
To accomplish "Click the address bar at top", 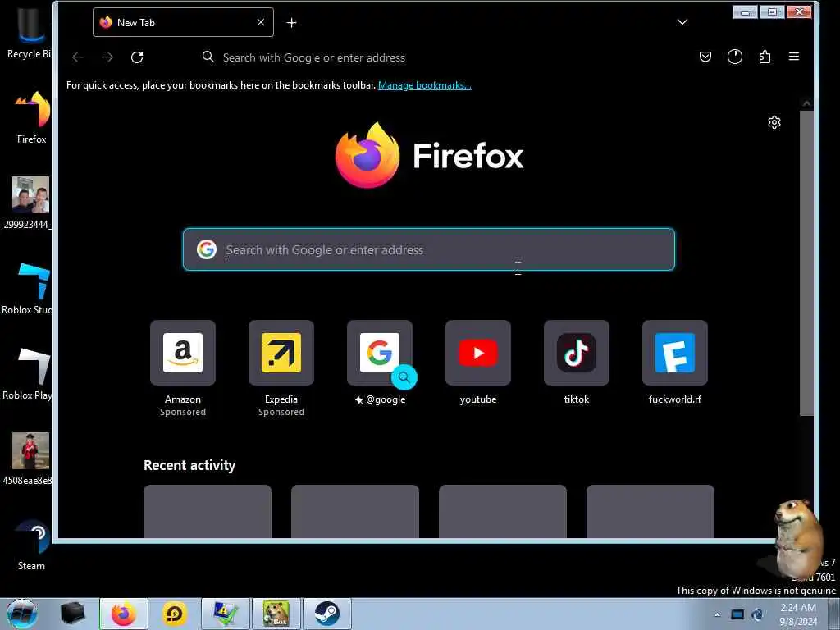I will (x=428, y=57).
